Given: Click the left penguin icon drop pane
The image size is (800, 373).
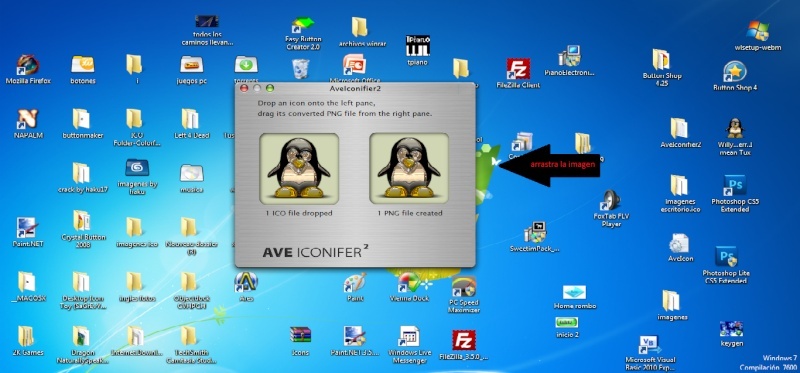Looking at the screenshot, I should point(299,168).
